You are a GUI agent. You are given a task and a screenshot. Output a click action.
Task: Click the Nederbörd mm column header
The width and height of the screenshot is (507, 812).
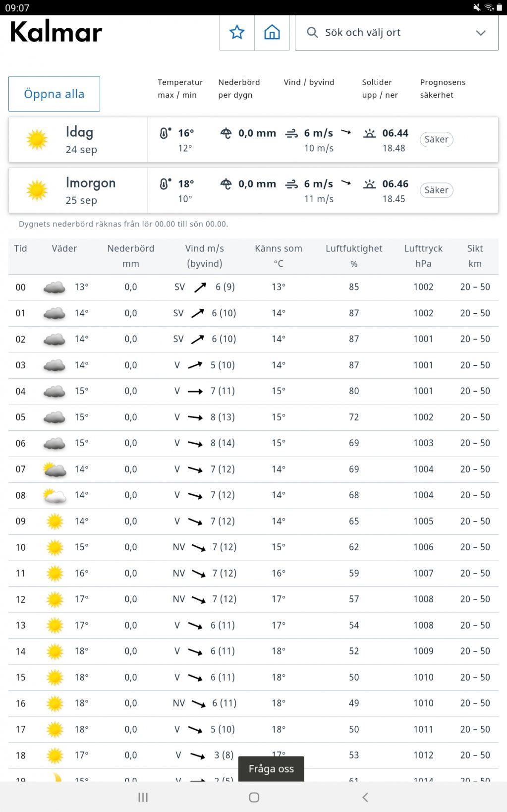coord(131,256)
